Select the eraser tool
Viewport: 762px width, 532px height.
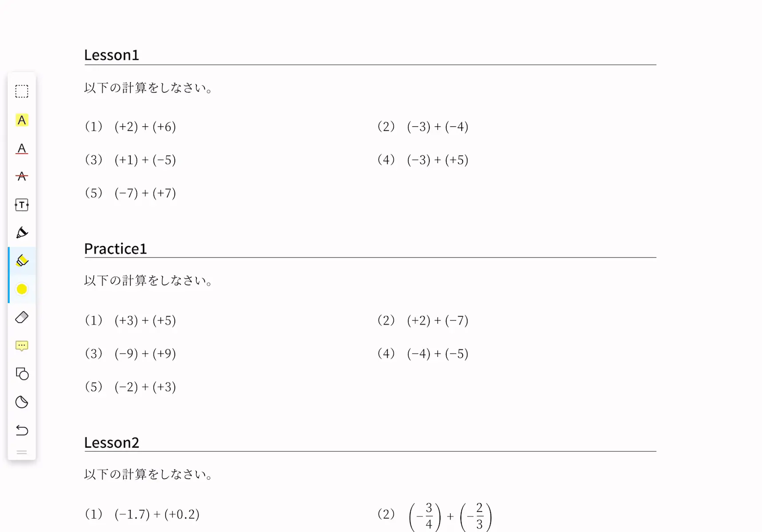pos(22,317)
